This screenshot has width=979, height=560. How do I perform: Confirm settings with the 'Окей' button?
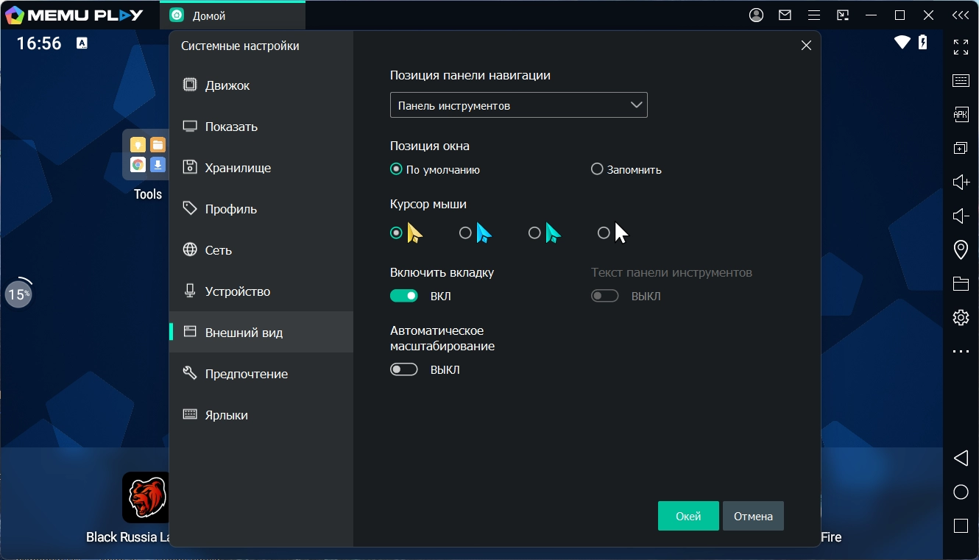pyautogui.click(x=688, y=516)
